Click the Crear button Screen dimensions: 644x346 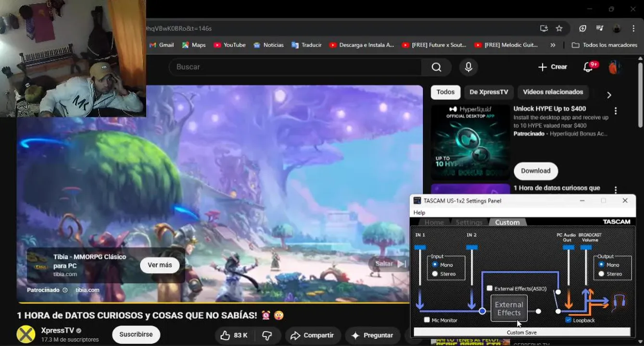tap(553, 67)
